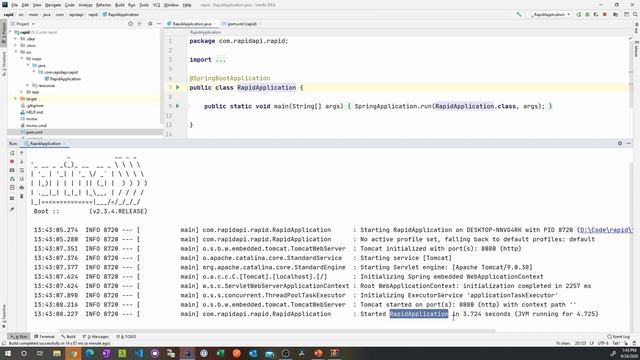This screenshot has height=360, width=640.
Task: Click Scroll Down arrow in Run console
Action: (x=22, y=162)
